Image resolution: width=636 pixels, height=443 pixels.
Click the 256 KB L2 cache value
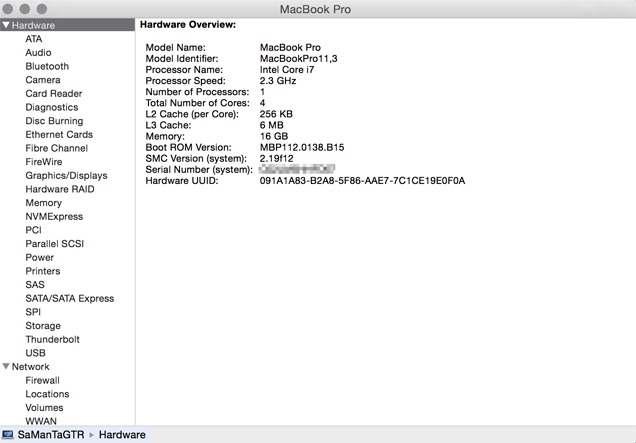click(x=276, y=114)
